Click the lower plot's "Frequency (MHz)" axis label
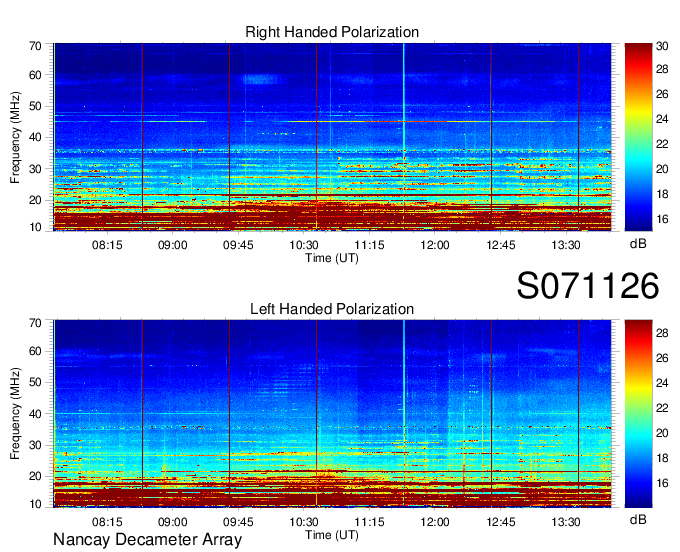This screenshot has height=552, width=680. (x=15, y=414)
